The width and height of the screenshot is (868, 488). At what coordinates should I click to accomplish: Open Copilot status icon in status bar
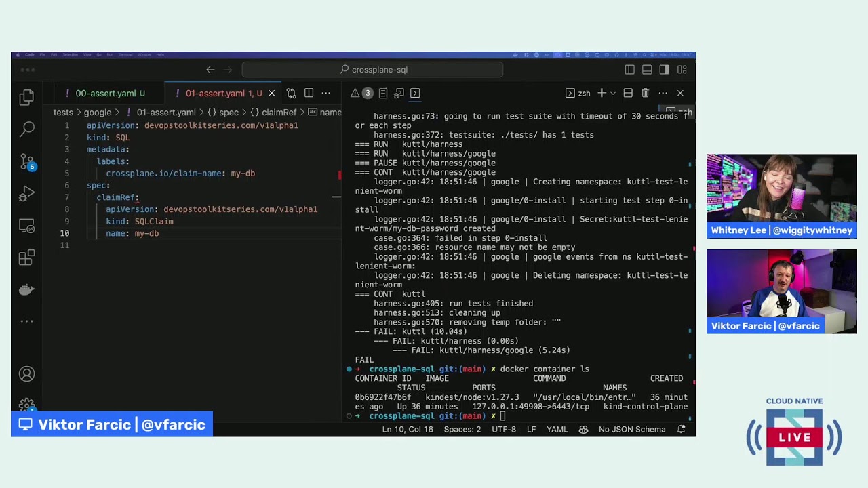pyautogui.click(x=583, y=430)
